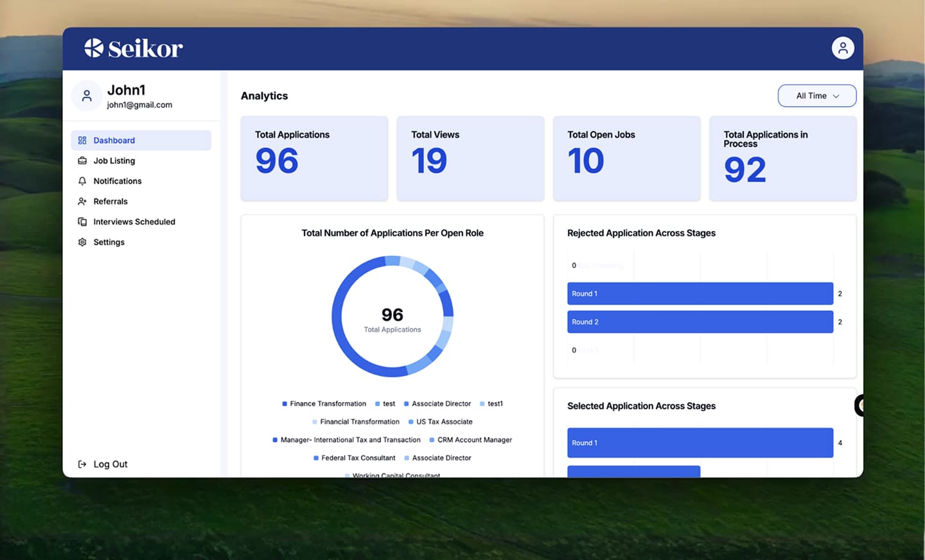Click the donut chart center total

[x=392, y=319]
